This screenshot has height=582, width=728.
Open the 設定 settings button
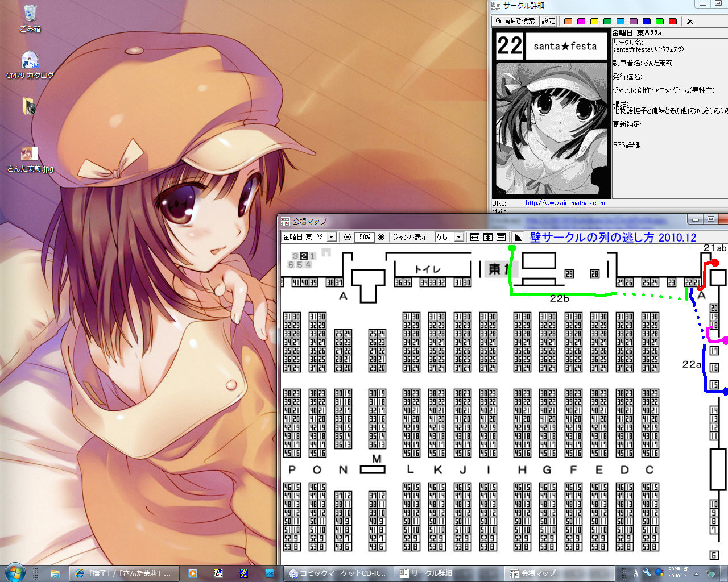[548, 21]
